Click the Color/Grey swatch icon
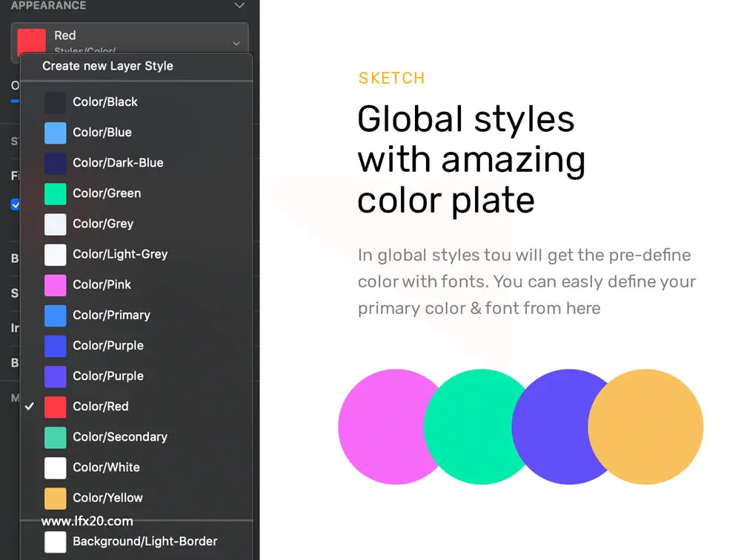 click(56, 224)
